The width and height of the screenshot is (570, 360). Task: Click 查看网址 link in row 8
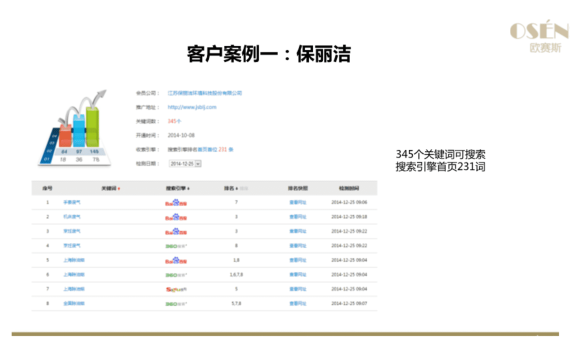pyautogui.click(x=298, y=304)
